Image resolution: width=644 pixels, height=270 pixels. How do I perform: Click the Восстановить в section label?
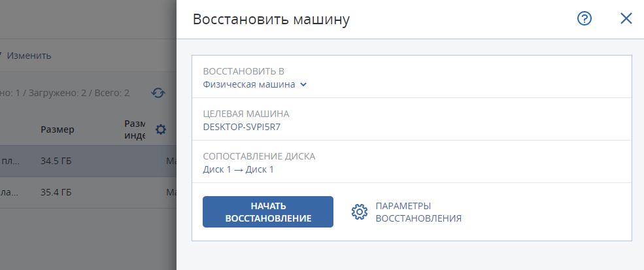(244, 71)
